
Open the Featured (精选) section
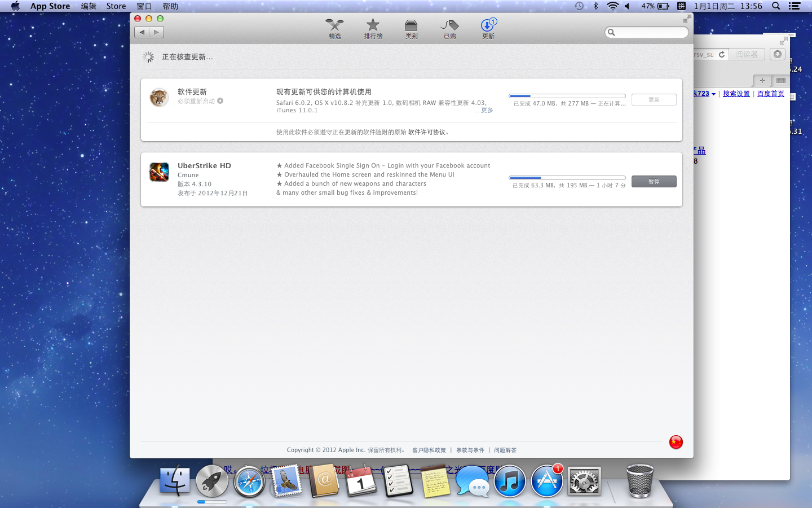coord(334,28)
